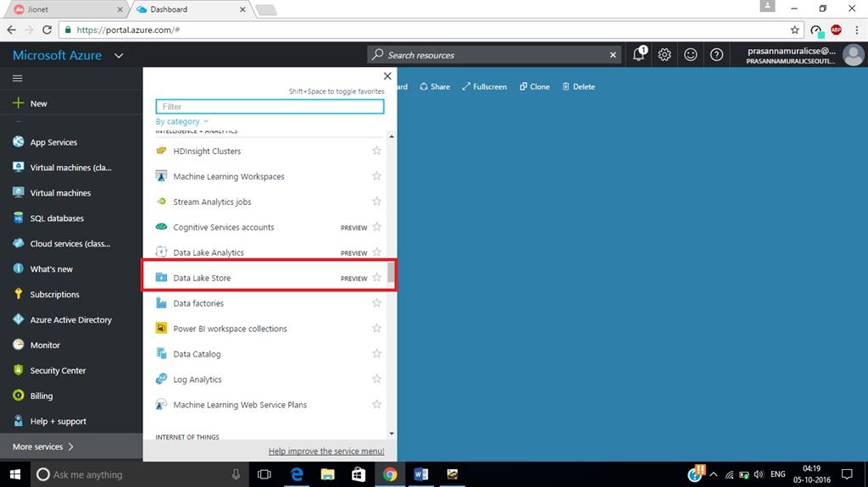Open the user account menu

pyautogui.click(x=798, y=55)
